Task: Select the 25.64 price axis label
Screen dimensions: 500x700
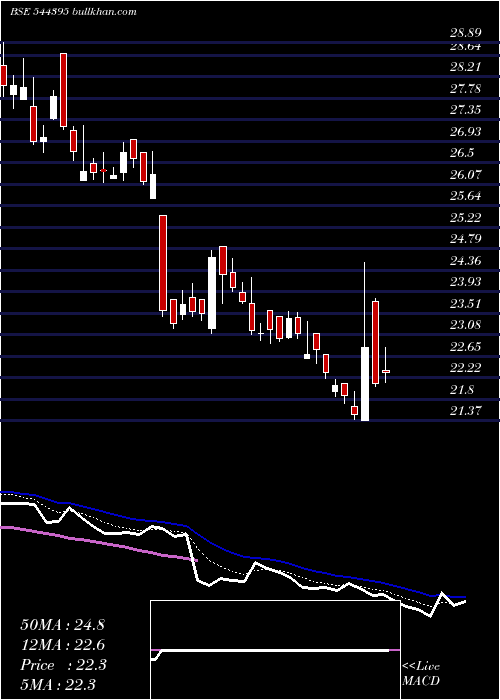Action: coord(465,196)
